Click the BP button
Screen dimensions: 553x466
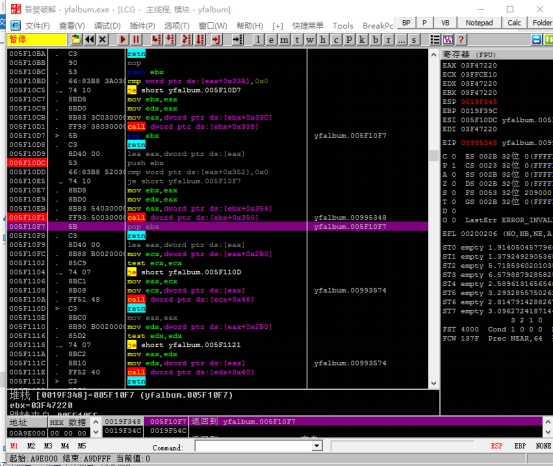click(x=406, y=23)
